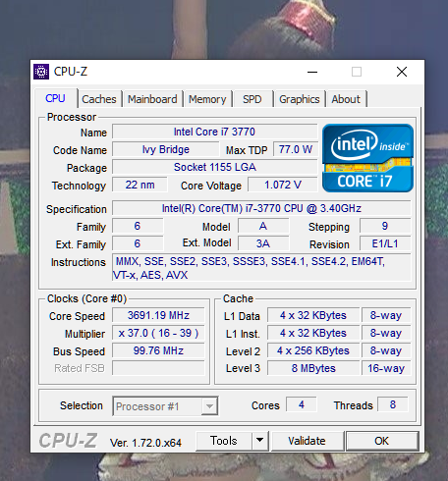Image resolution: width=448 pixels, height=481 pixels.
Task: Open the Processor #1 selection dropdown
Action: pyautogui.click(x=165, y=406)
